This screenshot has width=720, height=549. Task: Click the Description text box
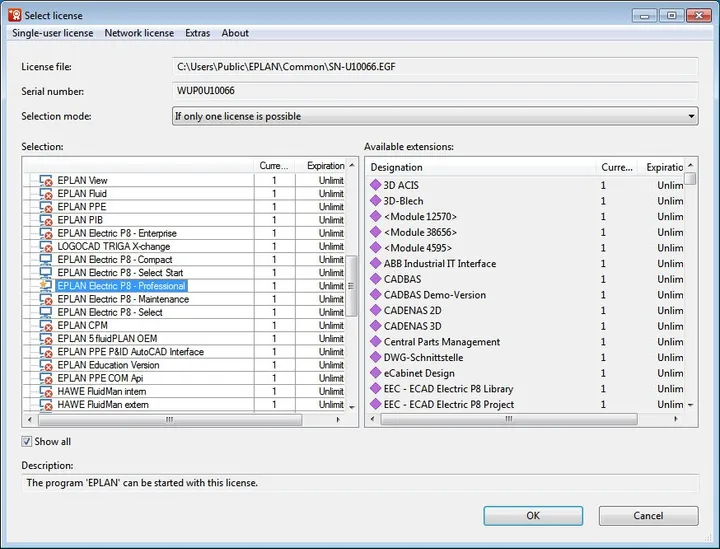pos(360,483)
